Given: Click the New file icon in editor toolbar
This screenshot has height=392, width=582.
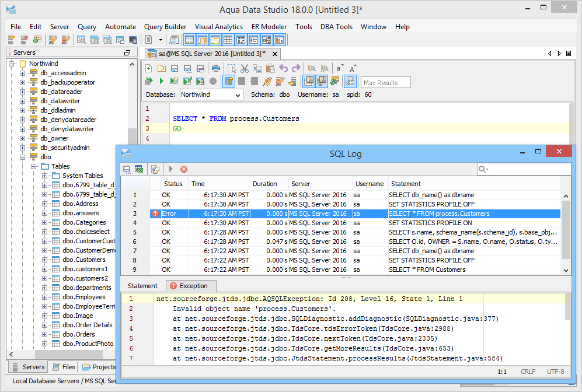Looking at the screenshot, I should 149,68.
